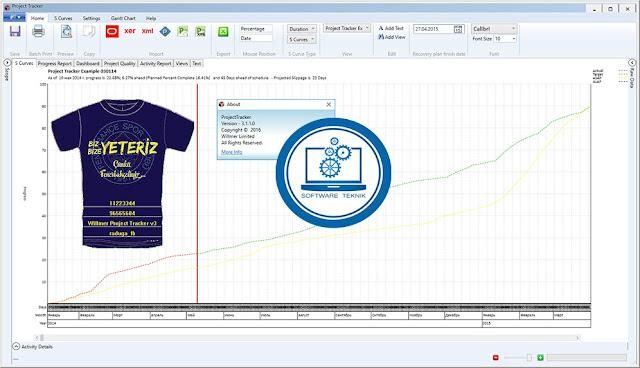The height and width of the screenshot is (368, 640).
Task: Adjust the zoom slider at bottom right
Action: coord(529,357)
